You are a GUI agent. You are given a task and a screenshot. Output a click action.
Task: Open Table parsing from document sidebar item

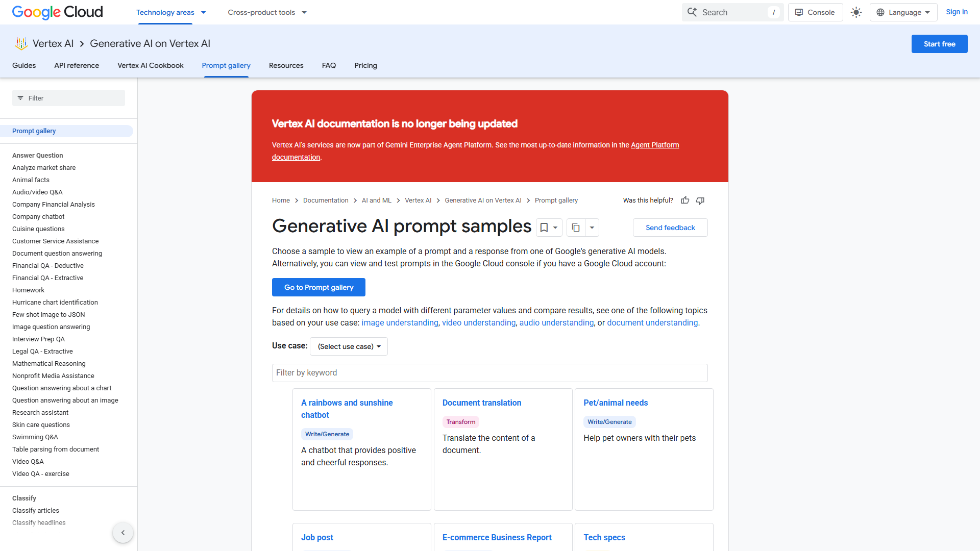(56, 449)
